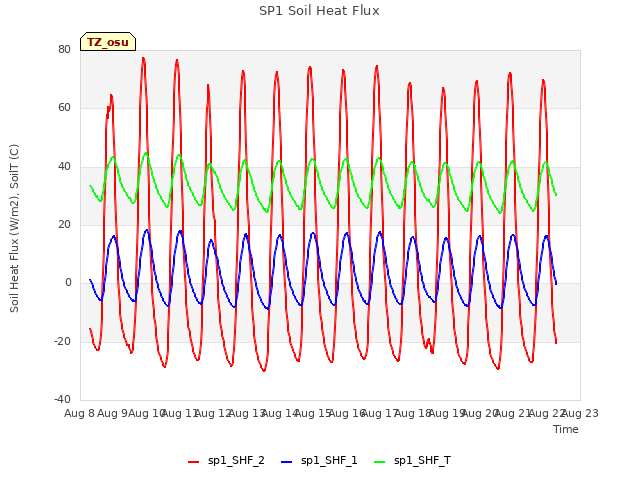Click the y-axis title Soil Heat Flux (W/m2), SoilT (C)
This screenshot has height=480, width=640.
[x=14, y=228]
